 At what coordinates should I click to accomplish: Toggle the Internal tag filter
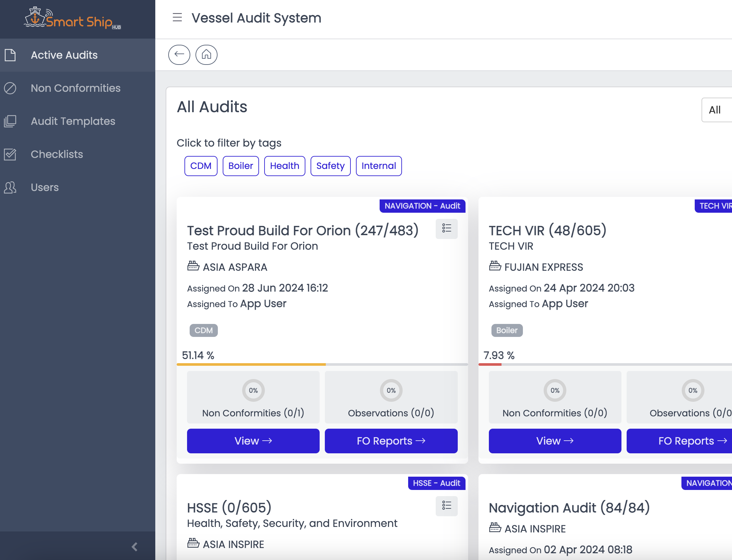click(x=379, y=166)
